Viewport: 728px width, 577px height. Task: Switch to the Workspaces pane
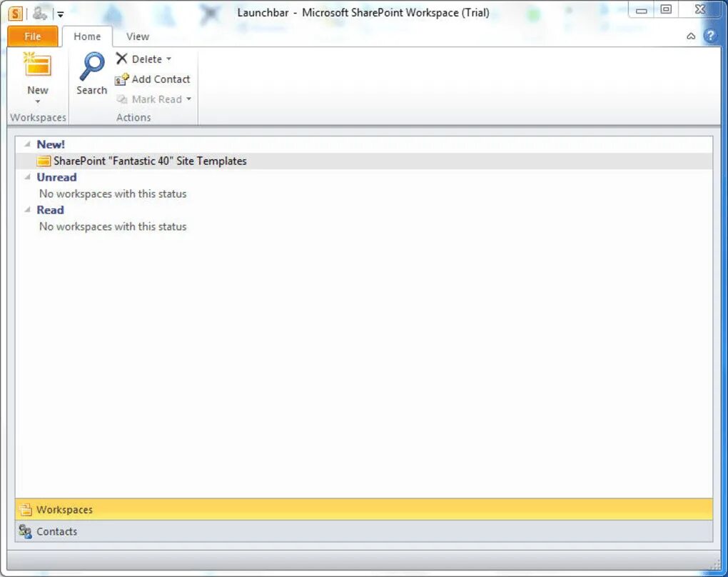pyautogui.click(x=364, y=510)
